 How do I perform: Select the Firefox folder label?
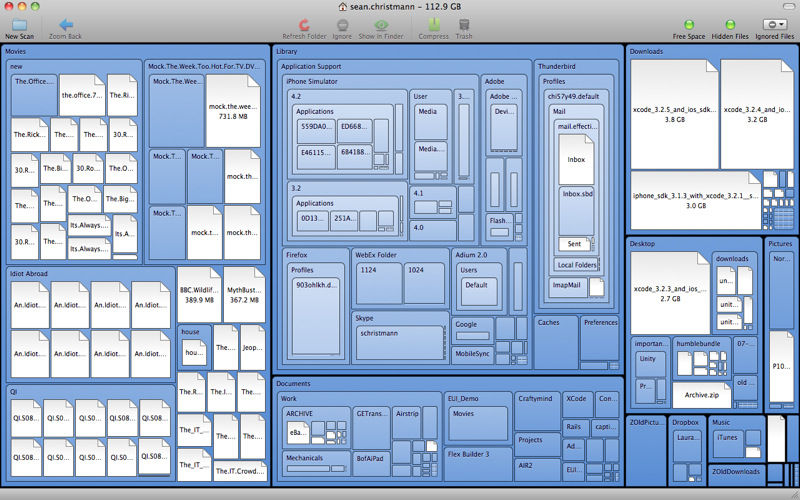tap(296, 255)
